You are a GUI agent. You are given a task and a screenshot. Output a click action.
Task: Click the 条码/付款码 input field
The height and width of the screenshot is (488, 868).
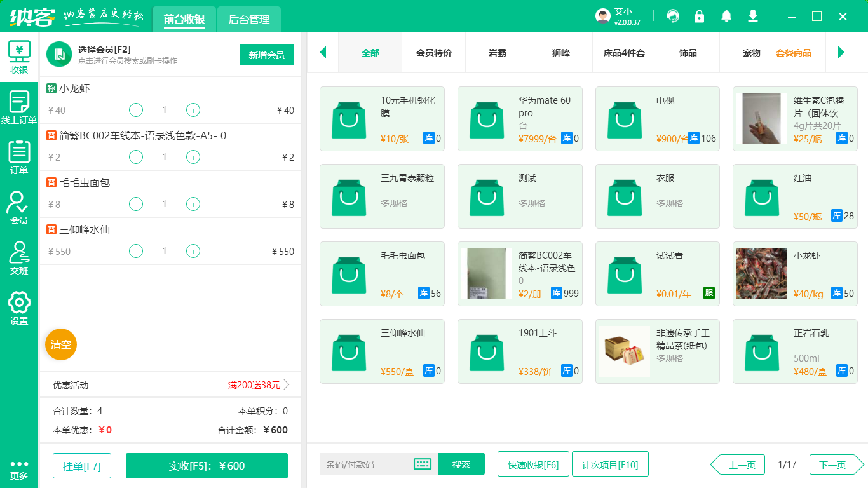pyautogui.click(x=365, y=464)
